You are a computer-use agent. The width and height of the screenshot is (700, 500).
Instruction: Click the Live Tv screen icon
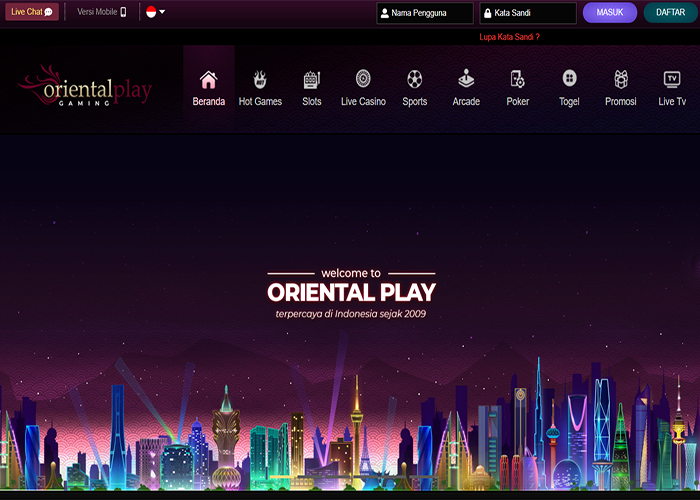(672, 79)
